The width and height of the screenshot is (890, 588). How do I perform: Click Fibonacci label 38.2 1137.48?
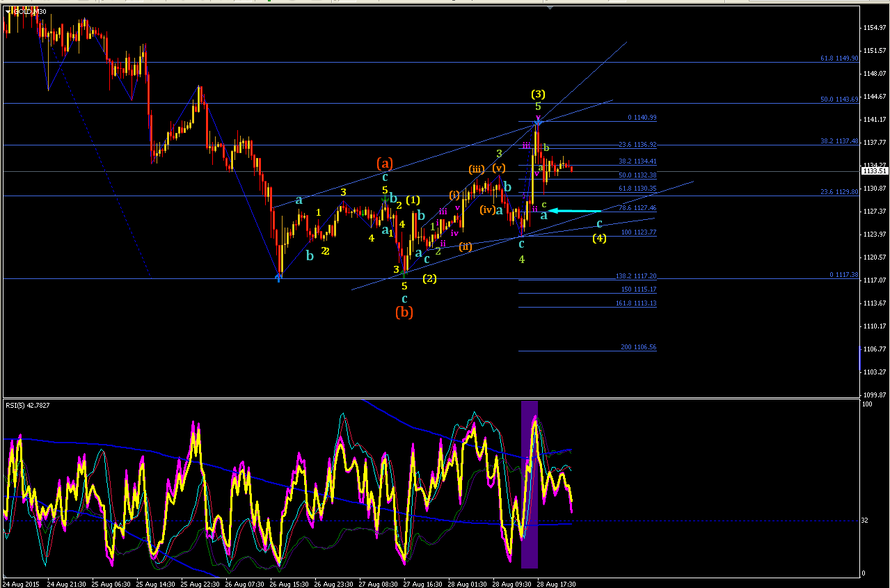(x=839, y=141)
